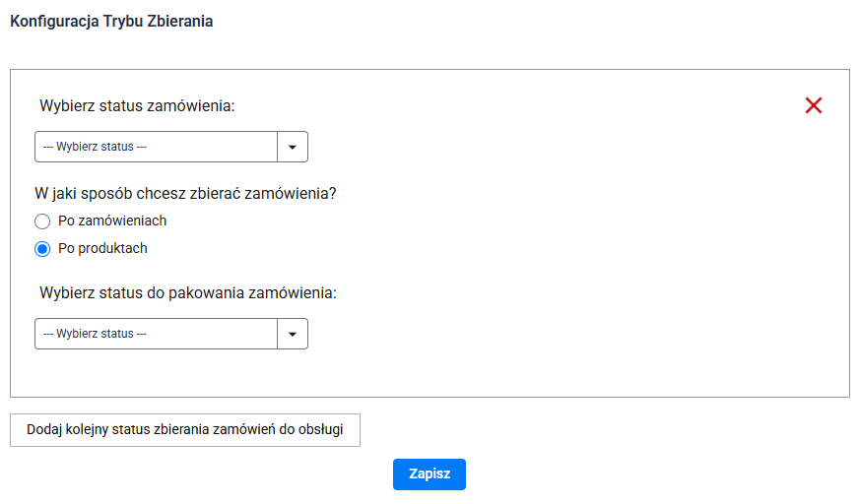Screen dimensions: 860x504
Task: Expand the packing status dropdown arrow
Action: (x=293, y=334)
